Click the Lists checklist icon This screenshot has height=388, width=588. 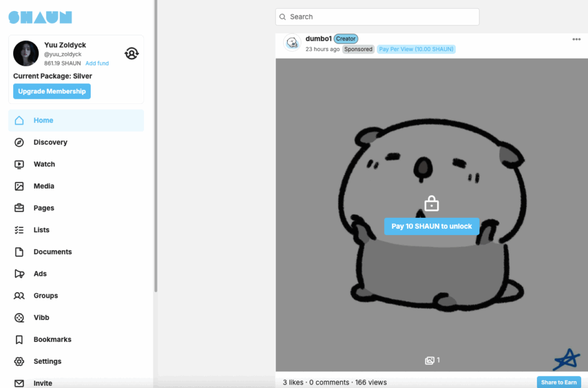(19, 230)
